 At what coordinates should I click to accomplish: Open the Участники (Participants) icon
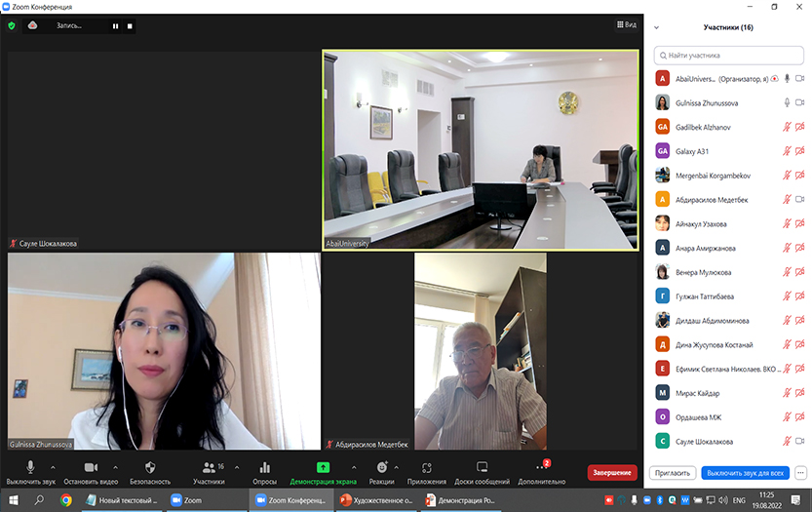click(209, 468)
